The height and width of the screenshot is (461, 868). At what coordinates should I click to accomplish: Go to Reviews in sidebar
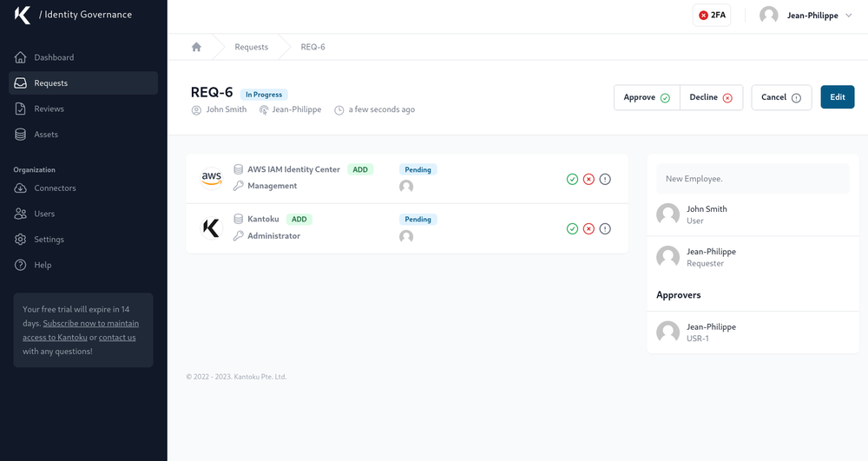click(x=49, y=109)
